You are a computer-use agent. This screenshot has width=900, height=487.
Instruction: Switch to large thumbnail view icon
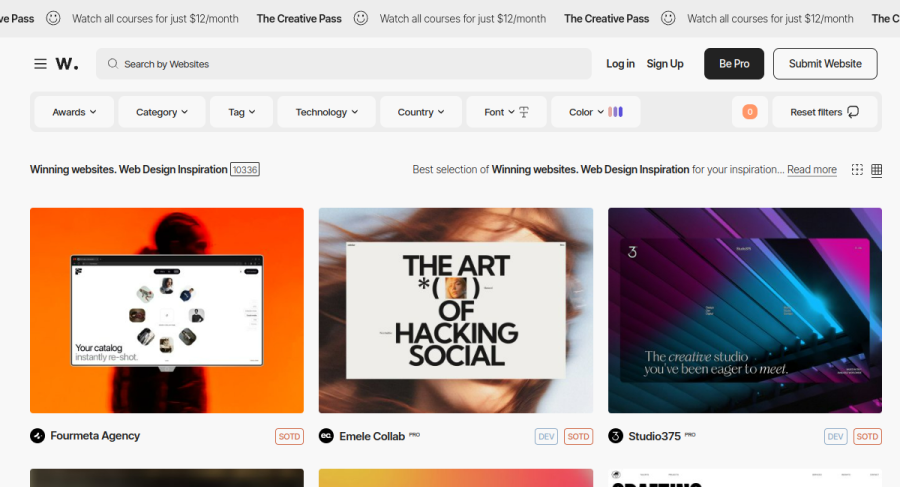(857, 169)
